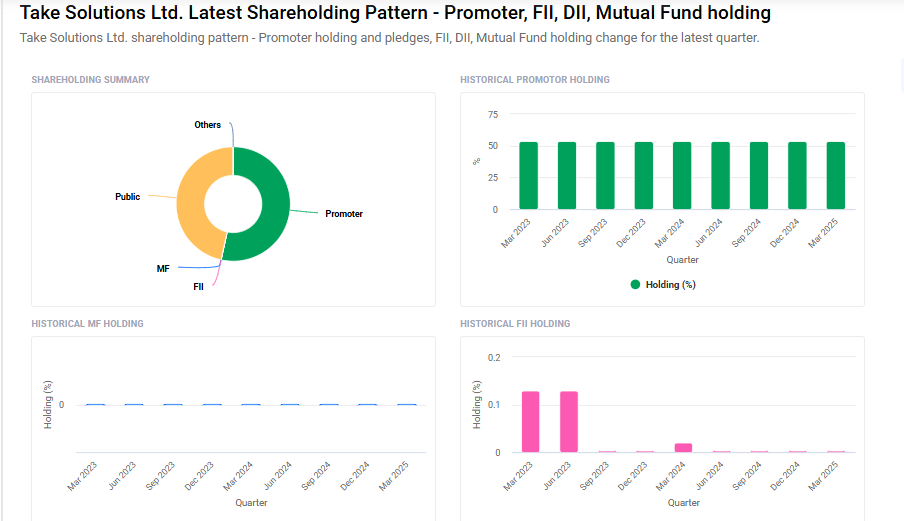Image resolution: width=904 pixels, height=521 pixels.
Task: Toggle the Holding (%) legend marker
Action: [635, 284]
